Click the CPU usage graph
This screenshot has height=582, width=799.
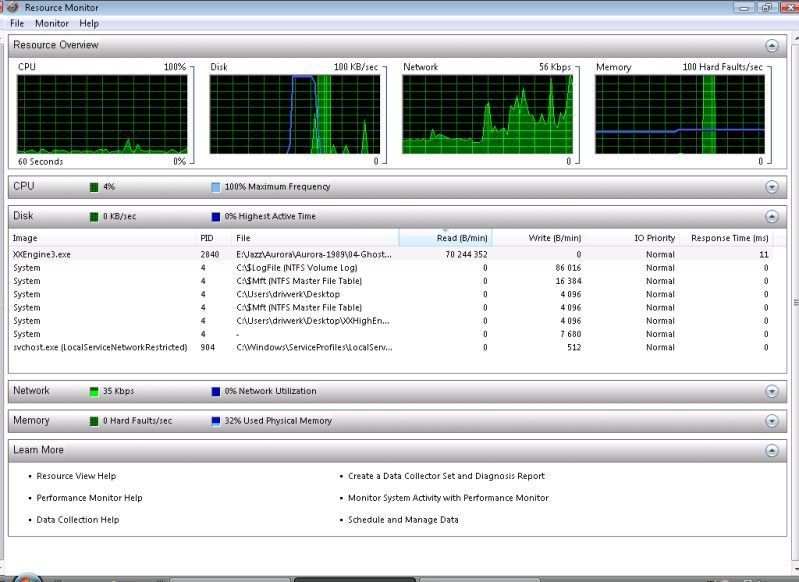tap(102, 114)
